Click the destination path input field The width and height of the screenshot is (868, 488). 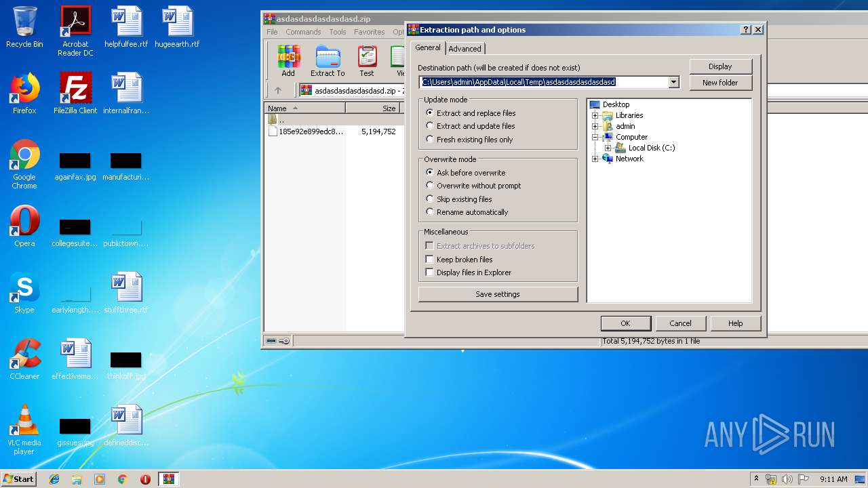tap(544, 82)
